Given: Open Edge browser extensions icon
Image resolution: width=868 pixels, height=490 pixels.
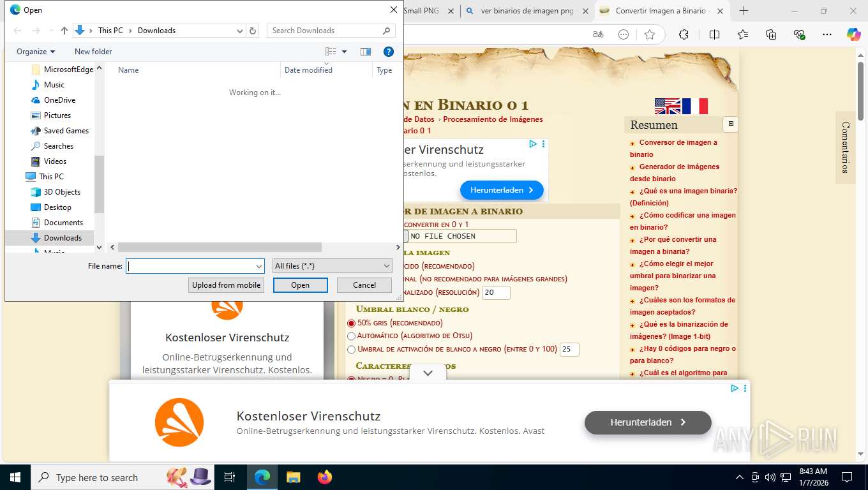Looking at the screenshot, I should point(684,34).
